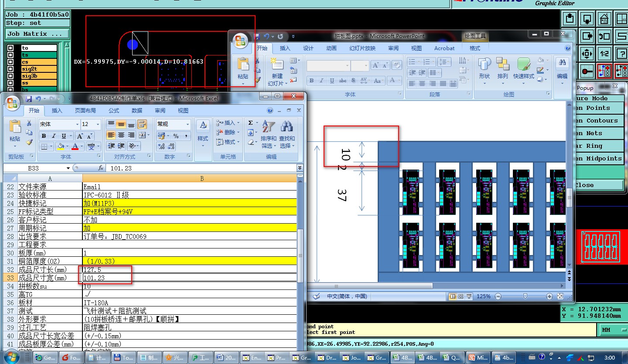Viewport: 628px width, 364px height.
Task: Open Excel 页面布局 tab
Action: tap(85, 111)
